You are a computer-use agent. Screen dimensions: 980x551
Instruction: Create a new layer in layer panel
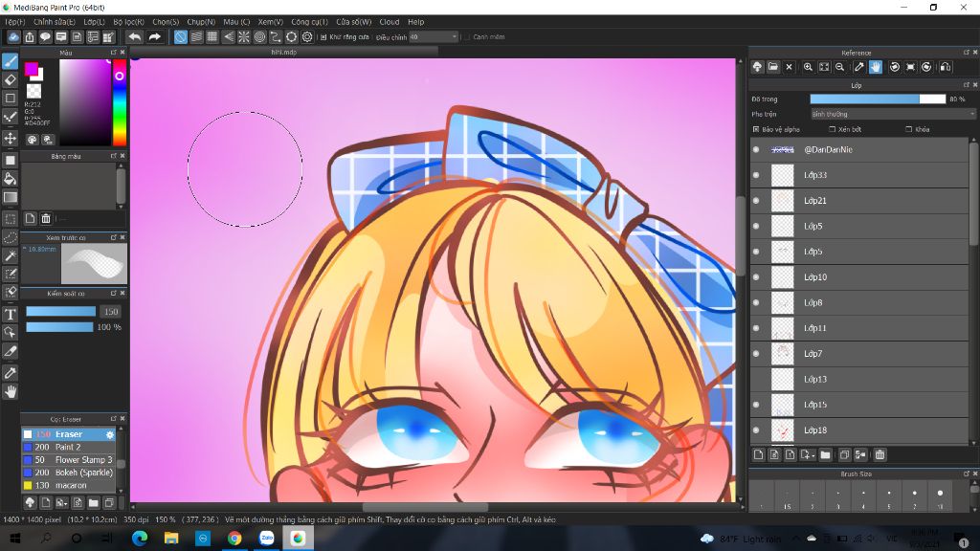[758, 454]
